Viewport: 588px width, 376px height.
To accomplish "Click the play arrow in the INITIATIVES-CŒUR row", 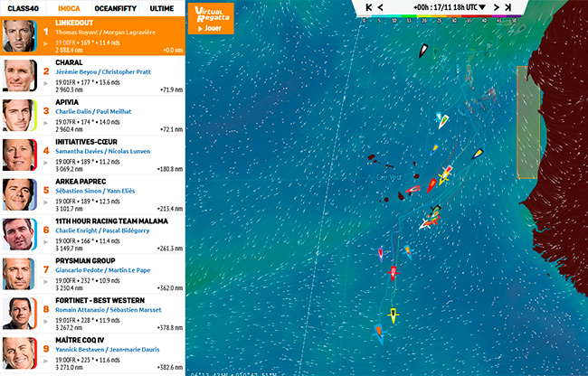I will 46,163.
